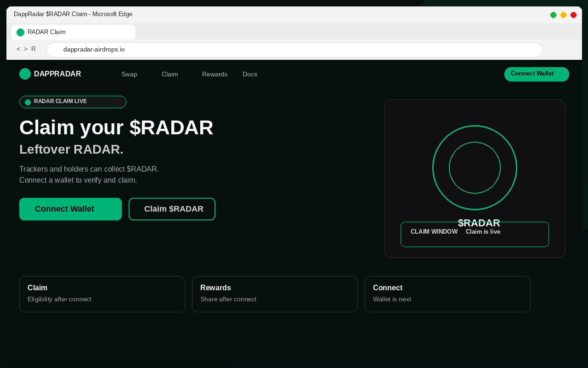This screenshot has height=368, width=588.
Task: Click 'Share after connect' text
Action: point(228,299)
